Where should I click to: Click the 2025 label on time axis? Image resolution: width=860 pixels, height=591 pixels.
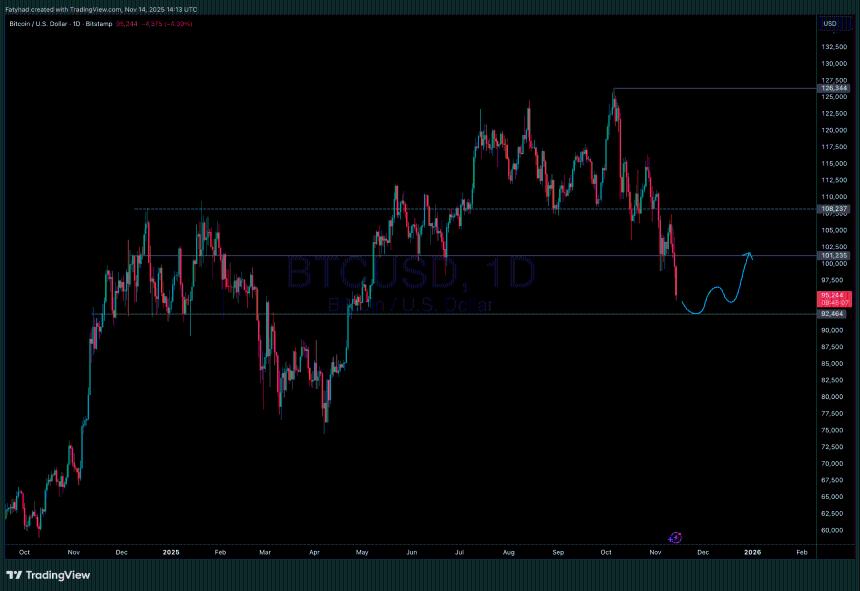click(171, 551)
